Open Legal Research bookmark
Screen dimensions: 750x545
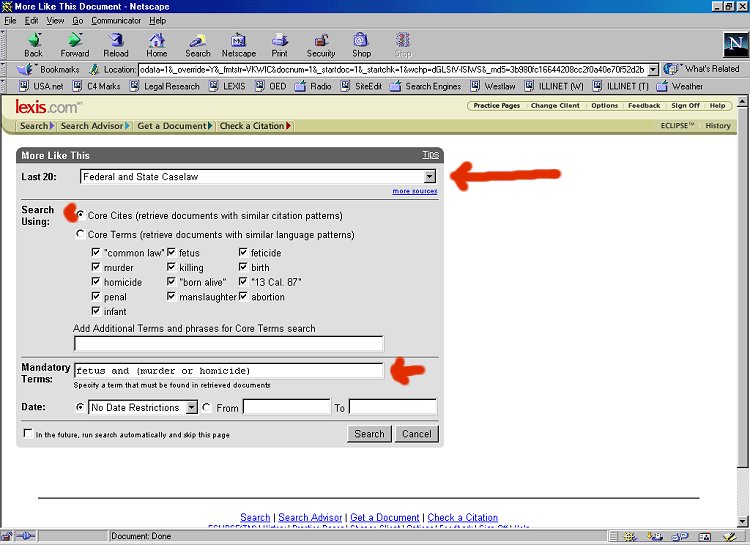[165, 86]
